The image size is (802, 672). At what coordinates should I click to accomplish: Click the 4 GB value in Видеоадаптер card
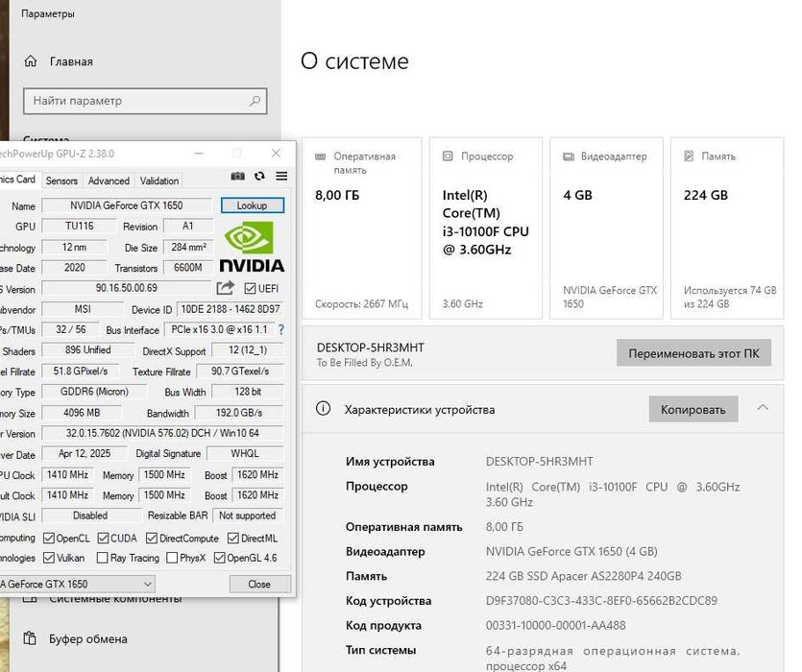coord(577,195)
